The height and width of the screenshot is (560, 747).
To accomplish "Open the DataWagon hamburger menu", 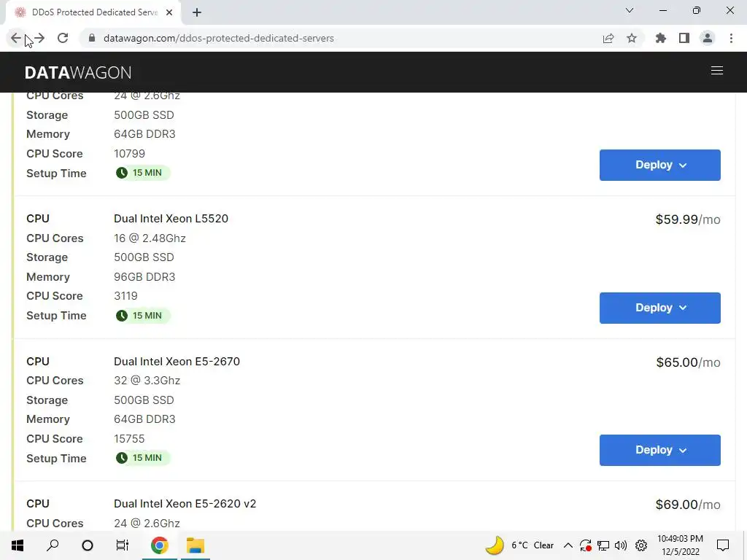I will pyautogui.click(x=717, y=71).
